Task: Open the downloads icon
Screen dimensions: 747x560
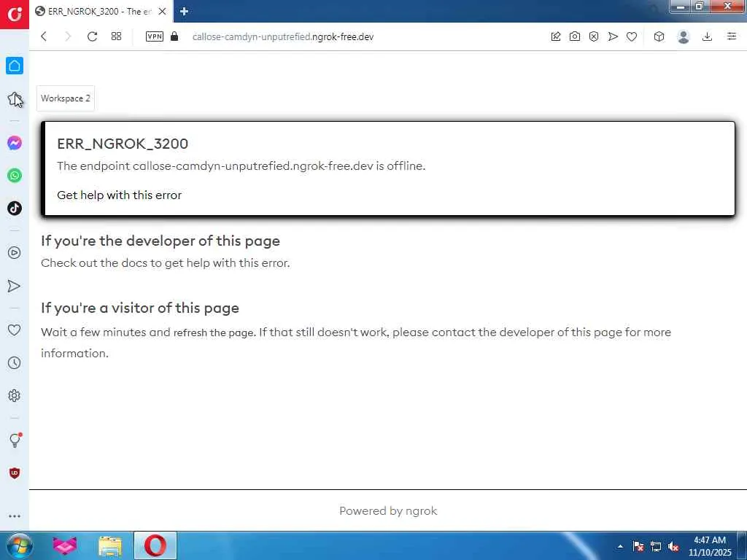Action: (x=708, y=36)
